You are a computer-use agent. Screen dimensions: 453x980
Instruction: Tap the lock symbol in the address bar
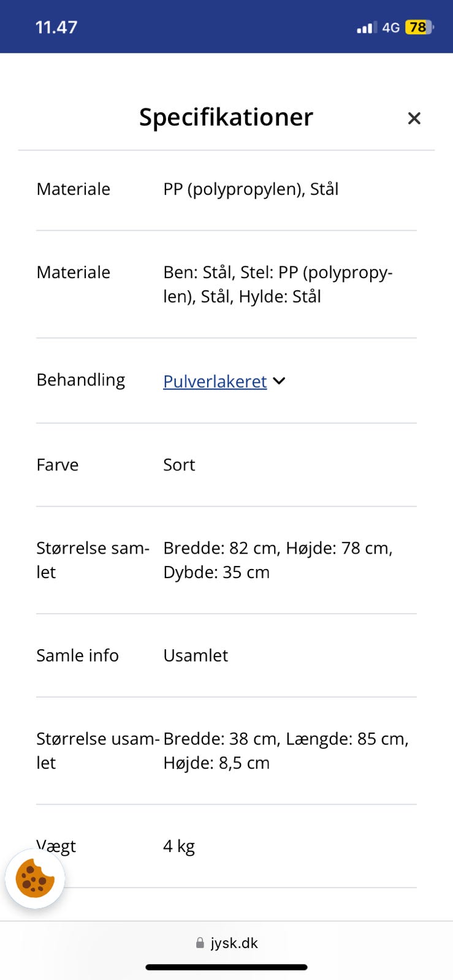[199, 943]
